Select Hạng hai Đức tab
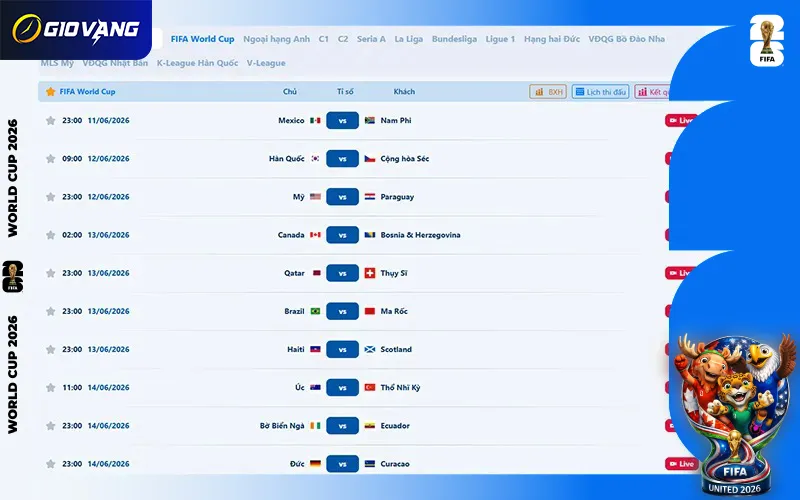800x500 pixels. coord(552,39)
